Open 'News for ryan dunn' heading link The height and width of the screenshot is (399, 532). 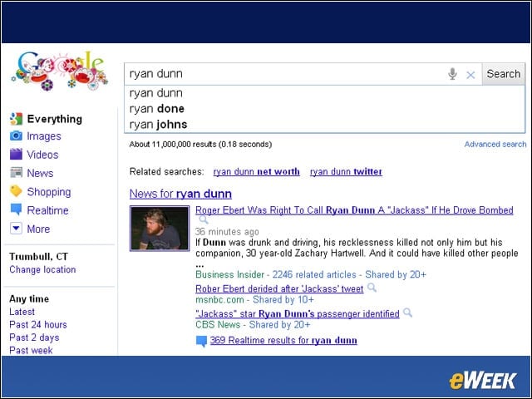click(x=180, y=194)
